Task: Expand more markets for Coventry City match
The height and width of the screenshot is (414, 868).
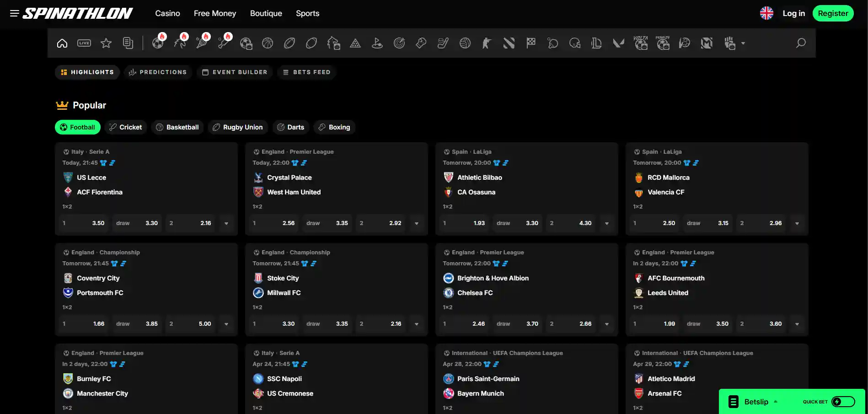Action: tap(226, 324)
